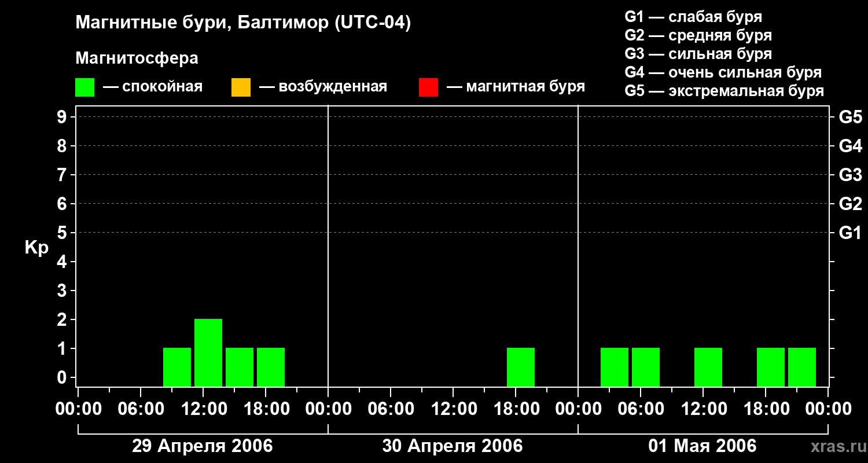Viewport: 868px width, 463px height.
Task: Click the first green bar on 01 Мая
Action: tap(615, 367)
